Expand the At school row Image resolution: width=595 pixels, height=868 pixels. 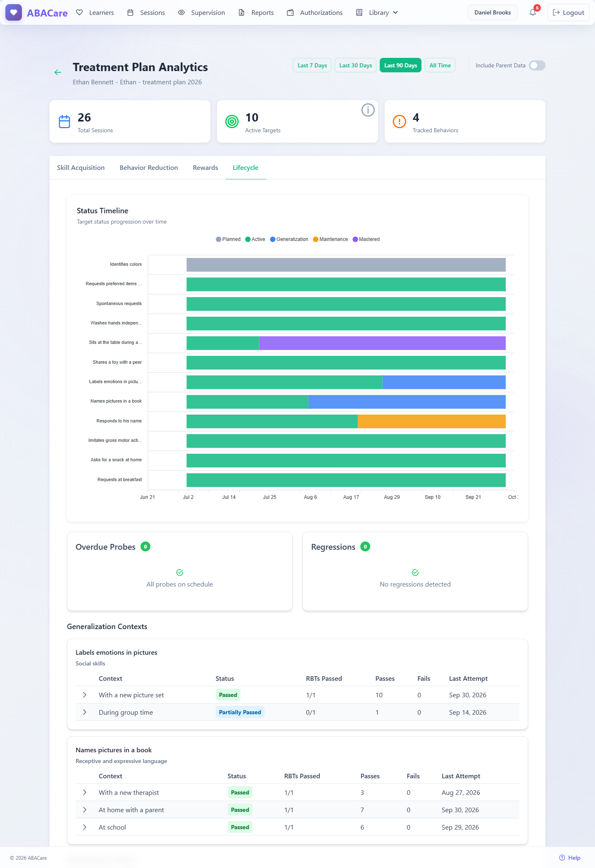coord(85,827)
